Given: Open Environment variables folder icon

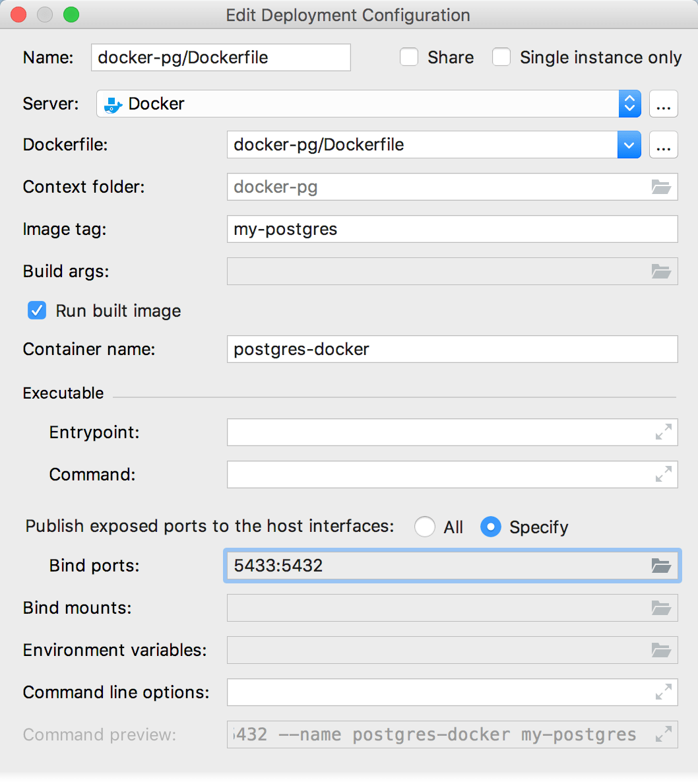Looking at the screenshot, I should (x=661, y=650).
